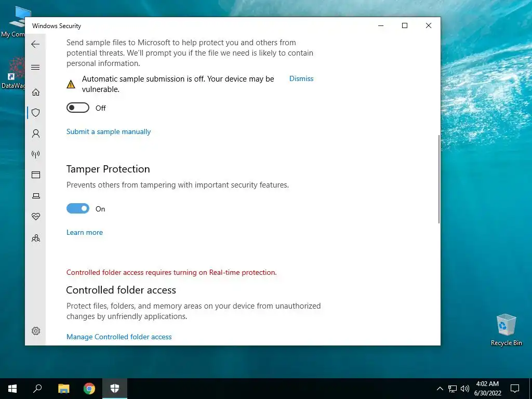Open the Home section in sidebar
The height and width of the screenshot is (399, 532).
(x=36, y=92)
